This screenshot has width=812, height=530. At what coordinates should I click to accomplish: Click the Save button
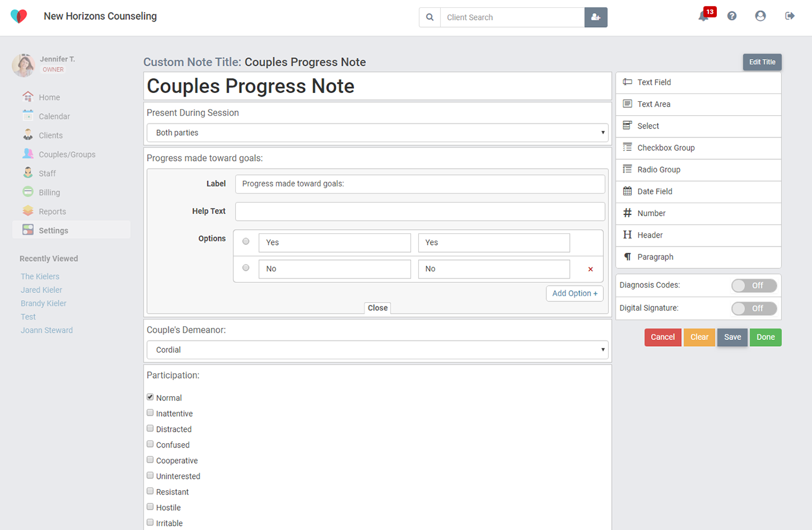(x=732, y=337)
